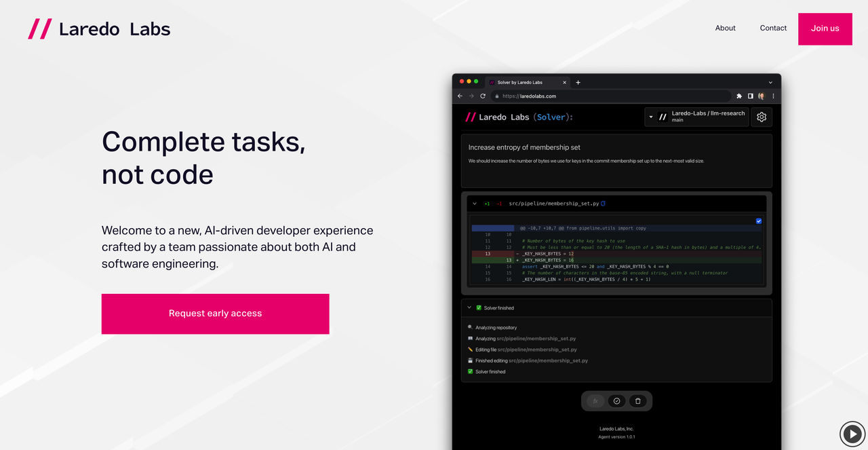868x450 pixels.
Task: Open the Solver settings gear
Action: [762, 117]
